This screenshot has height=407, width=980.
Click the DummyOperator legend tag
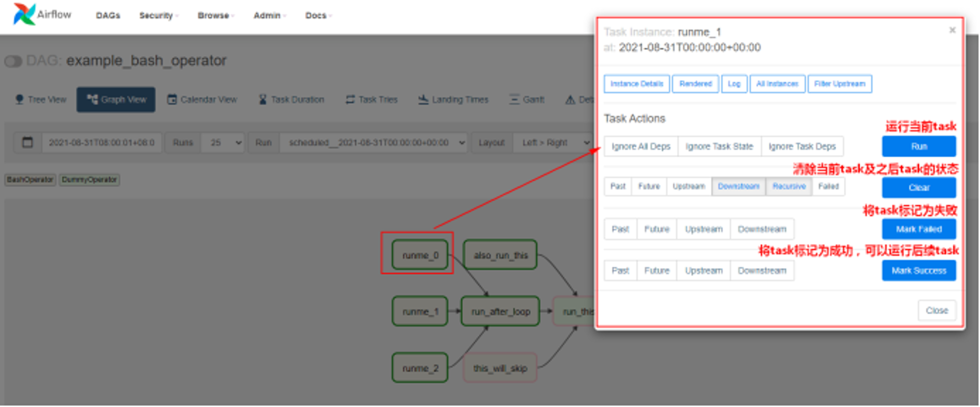tap(89, 180)
